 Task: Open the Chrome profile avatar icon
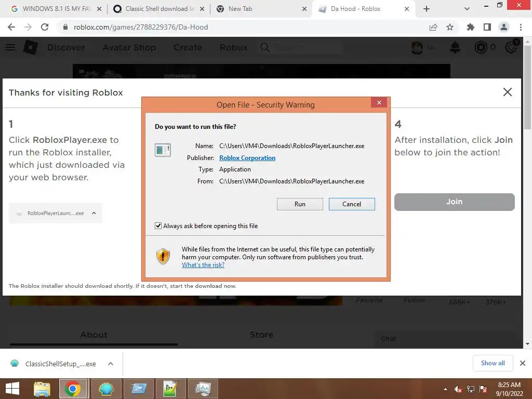504,27
